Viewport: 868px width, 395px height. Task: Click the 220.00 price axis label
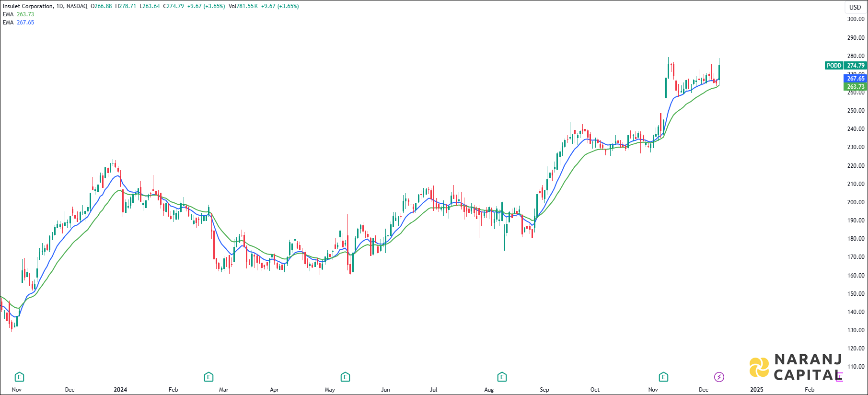856,166
